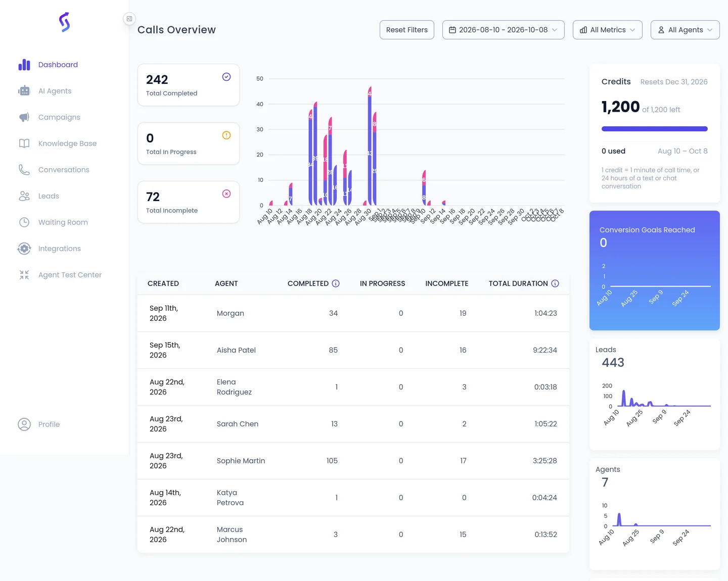Click the Total In Progress warning icon
The height and width of the screenshot is (581, 728).
pos(226,135)
